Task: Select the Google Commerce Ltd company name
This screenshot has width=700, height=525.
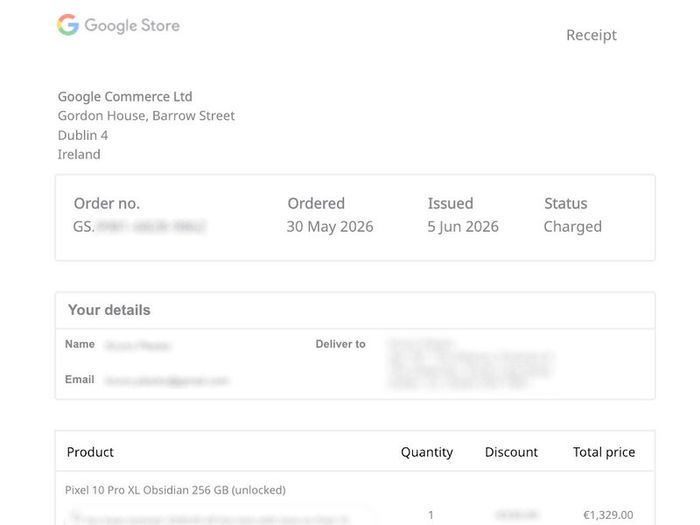Action: (125, 96)
